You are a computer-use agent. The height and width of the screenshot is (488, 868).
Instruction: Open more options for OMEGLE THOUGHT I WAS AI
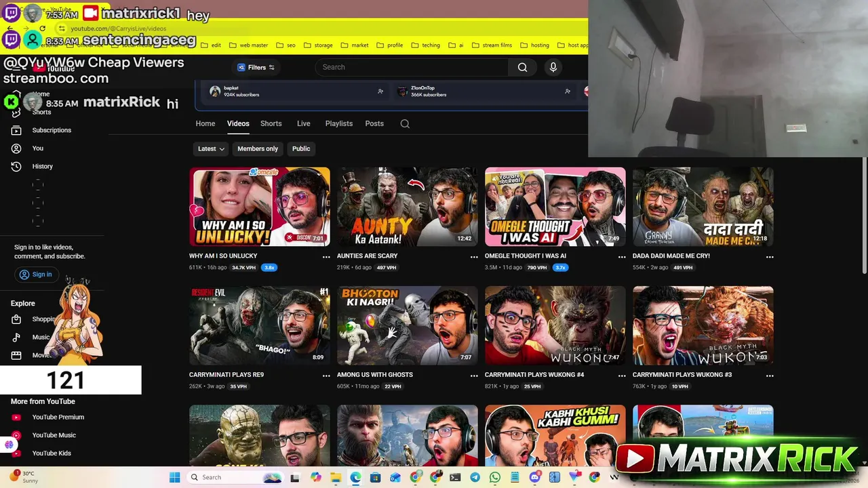point(622,257)
